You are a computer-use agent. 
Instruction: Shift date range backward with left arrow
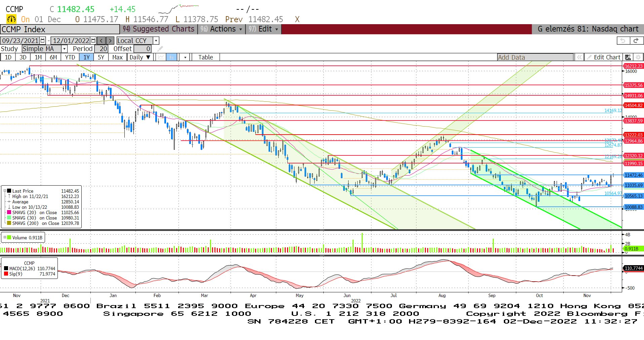click(x=102, y=41)
